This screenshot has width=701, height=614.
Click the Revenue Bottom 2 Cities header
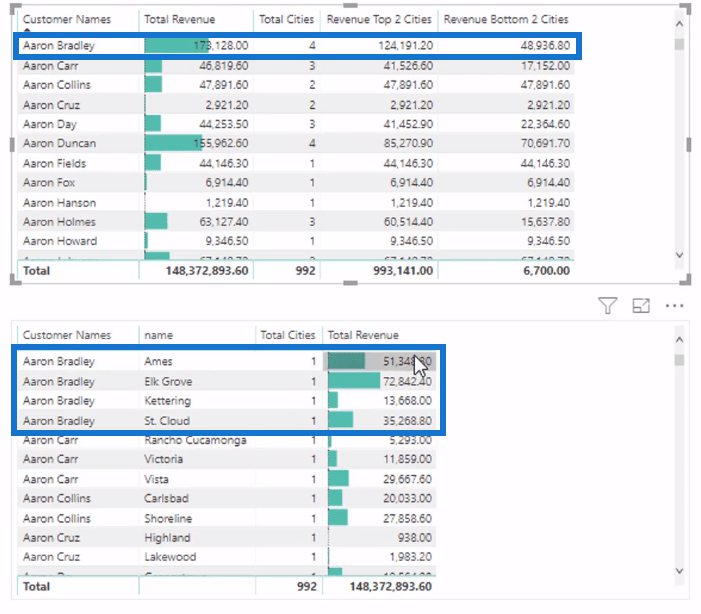tap(506, 19)
